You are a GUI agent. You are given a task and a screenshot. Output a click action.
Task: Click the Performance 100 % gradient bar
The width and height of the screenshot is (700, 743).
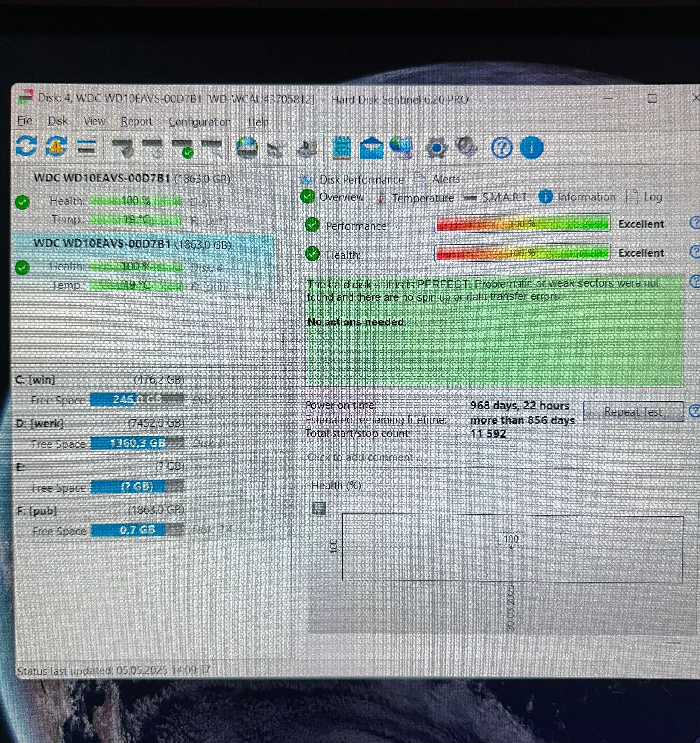pyautogui.click(x=522, y=223)
